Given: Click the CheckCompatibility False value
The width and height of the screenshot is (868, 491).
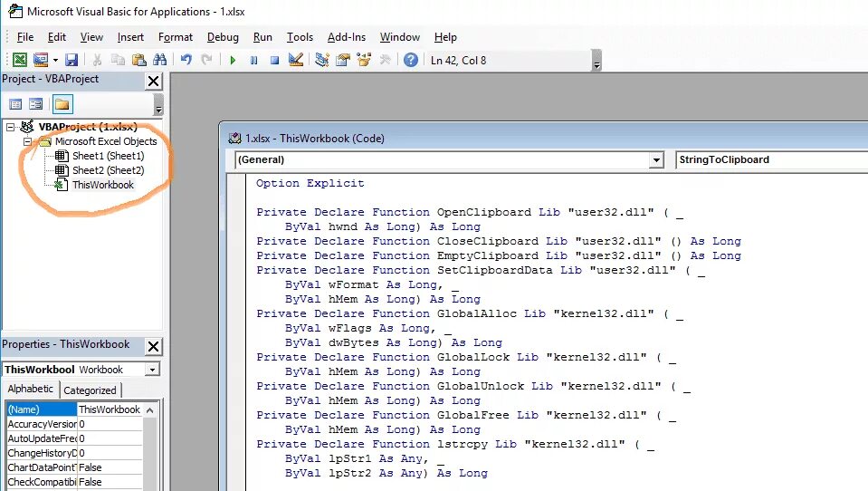Looking at the screenshot, I should click(110, 482).
